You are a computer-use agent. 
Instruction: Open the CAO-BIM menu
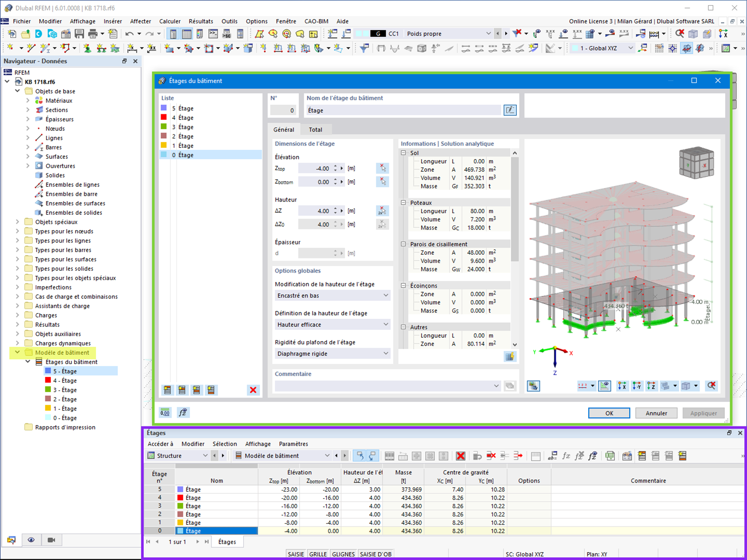(x=316, y=21)
